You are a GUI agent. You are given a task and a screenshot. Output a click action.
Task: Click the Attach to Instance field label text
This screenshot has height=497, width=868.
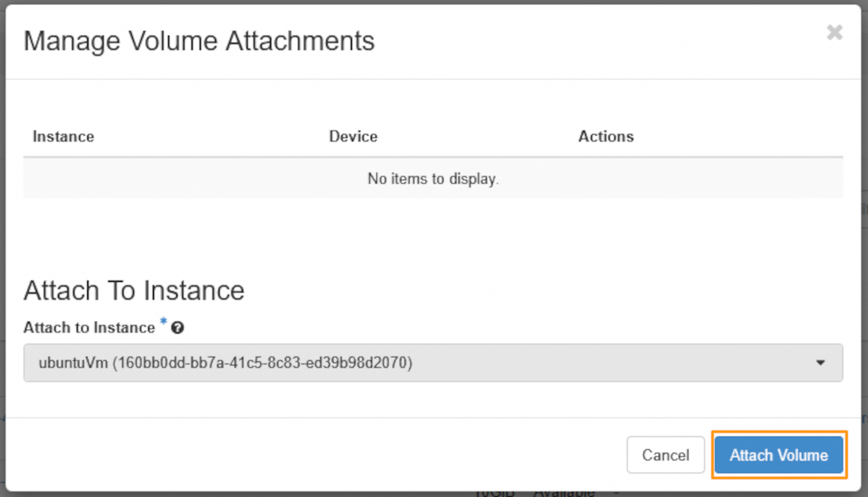tap(89, 328)
